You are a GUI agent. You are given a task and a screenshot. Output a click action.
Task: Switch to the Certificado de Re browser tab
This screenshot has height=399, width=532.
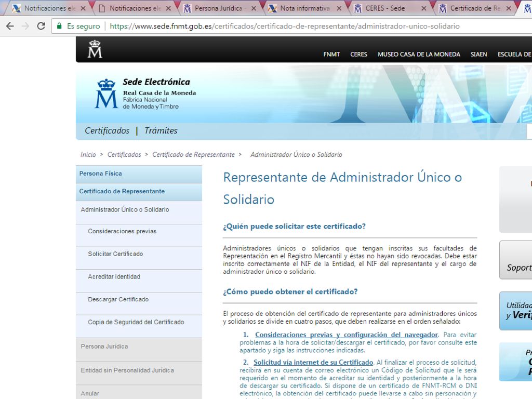[475, 8]
